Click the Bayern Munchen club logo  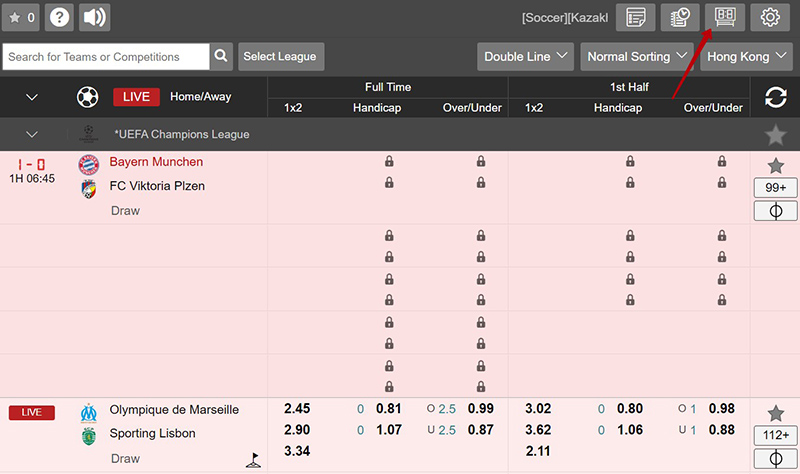pos(89,165)
